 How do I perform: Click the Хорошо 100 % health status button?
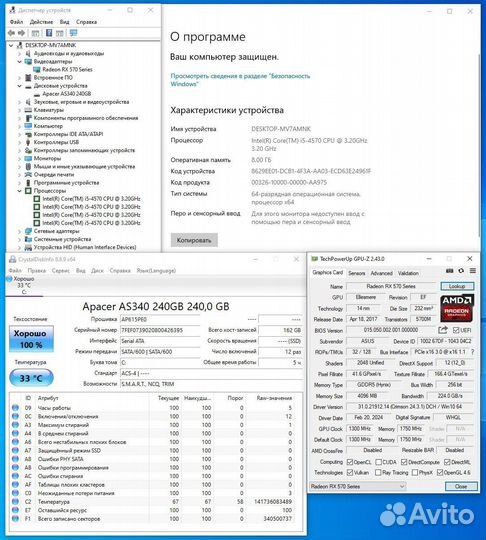[31, 339]
